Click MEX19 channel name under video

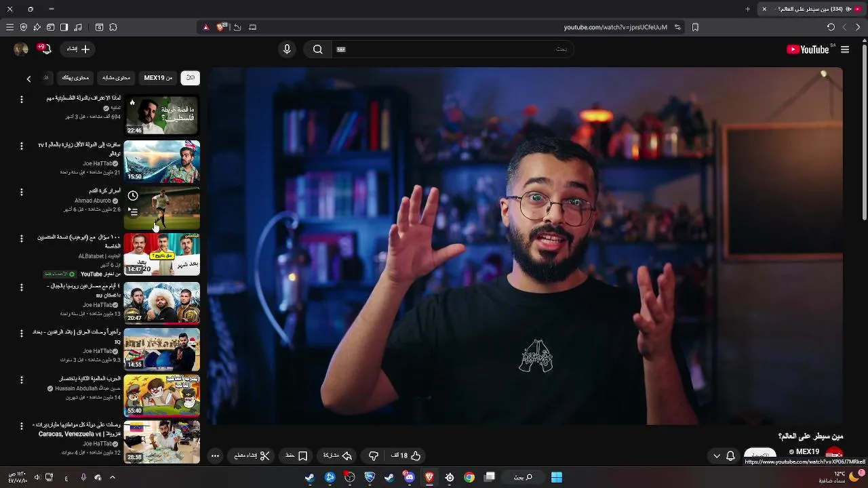click(x=807, y=452)
